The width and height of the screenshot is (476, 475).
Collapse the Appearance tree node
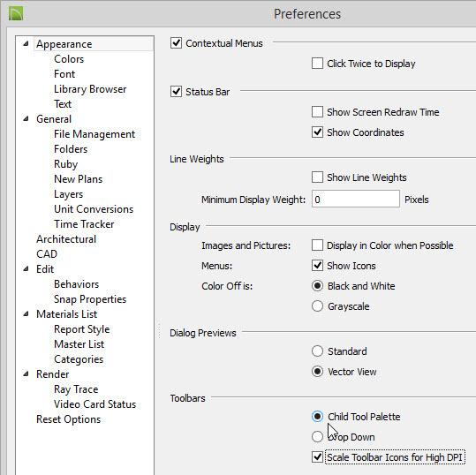click(x=26, y=44)
